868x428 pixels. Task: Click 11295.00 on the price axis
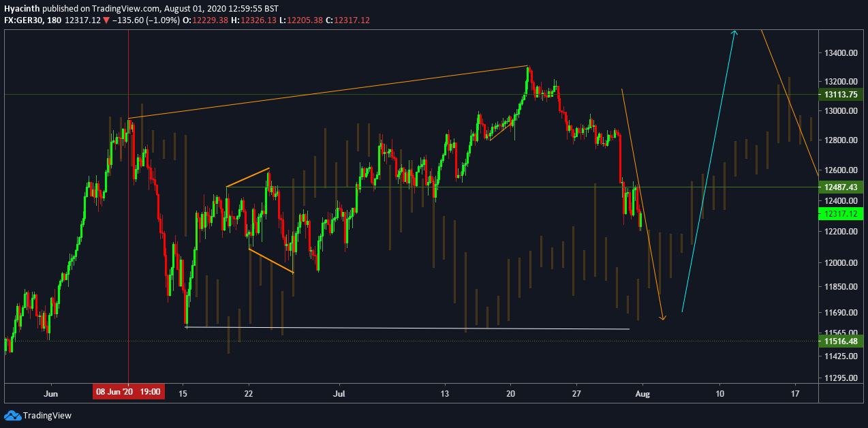(x=840, y=378)
